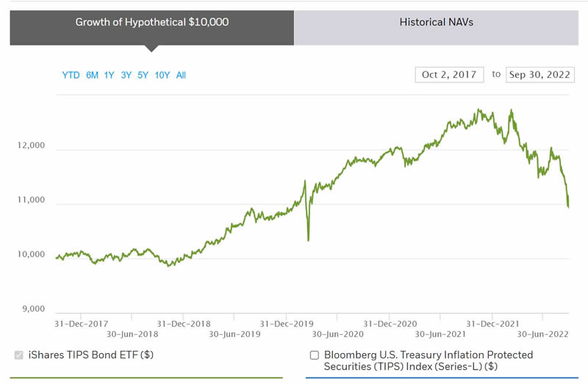Show All historical data range
Viewport: 588px width, 384px height.
[181, 75]
